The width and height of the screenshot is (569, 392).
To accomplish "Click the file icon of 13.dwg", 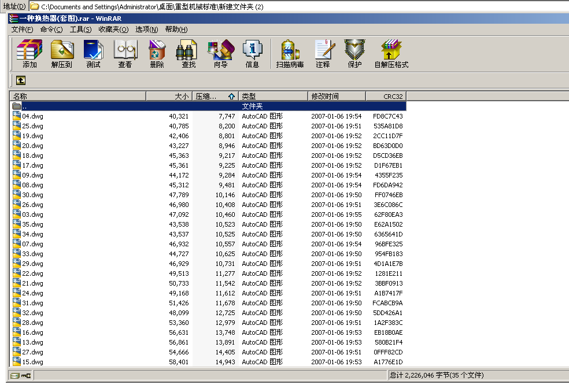I will click(16, 342).
